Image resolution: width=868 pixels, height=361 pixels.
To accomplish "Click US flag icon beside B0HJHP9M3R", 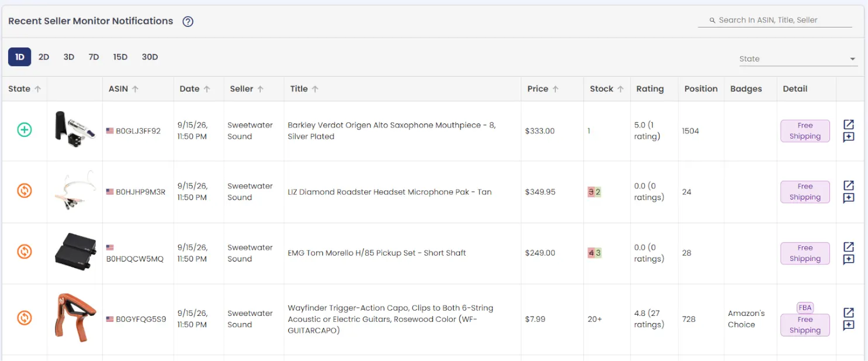I will point(110,192).
